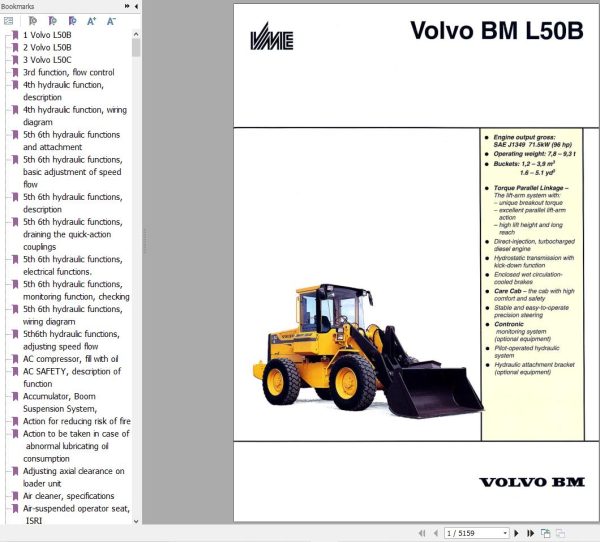The image size is (600, 542).
Task: Open '5th6th hydraulic functions, adjusting speed flow'
Action: (71, 340)
